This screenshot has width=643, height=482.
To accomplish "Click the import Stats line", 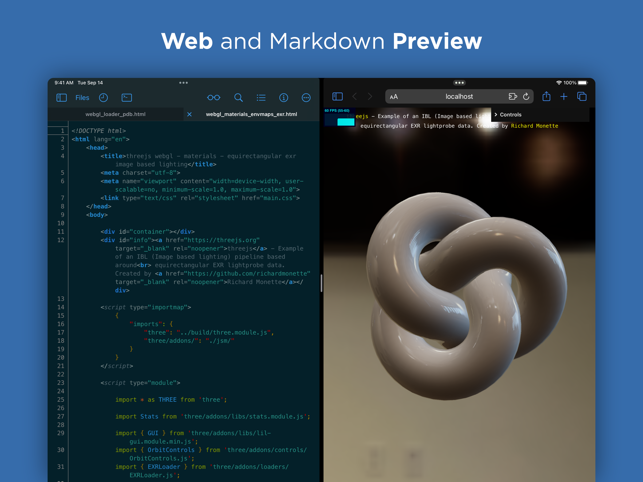I will [213, 416].
